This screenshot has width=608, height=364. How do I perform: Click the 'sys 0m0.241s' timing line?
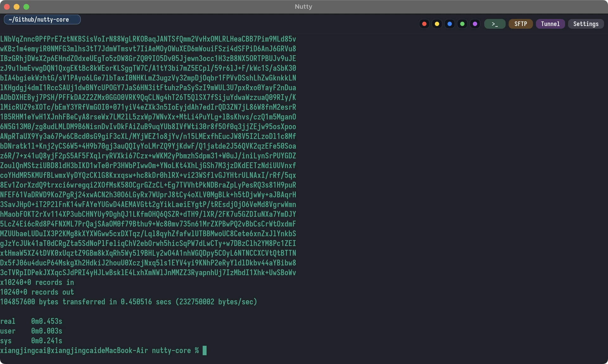tap(31, 341)
